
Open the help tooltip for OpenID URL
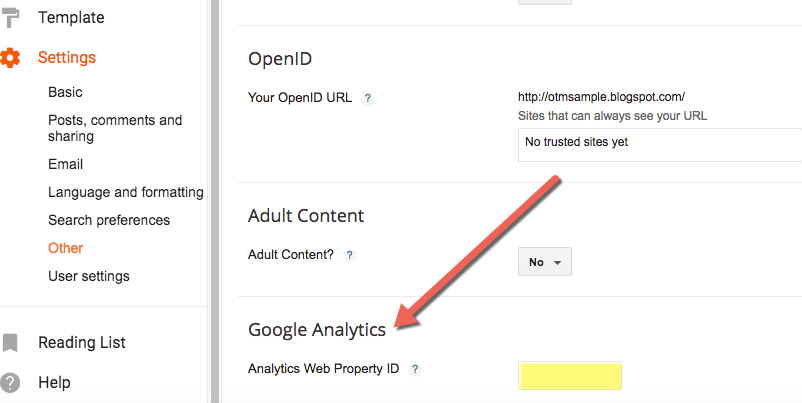coord(367,99)
